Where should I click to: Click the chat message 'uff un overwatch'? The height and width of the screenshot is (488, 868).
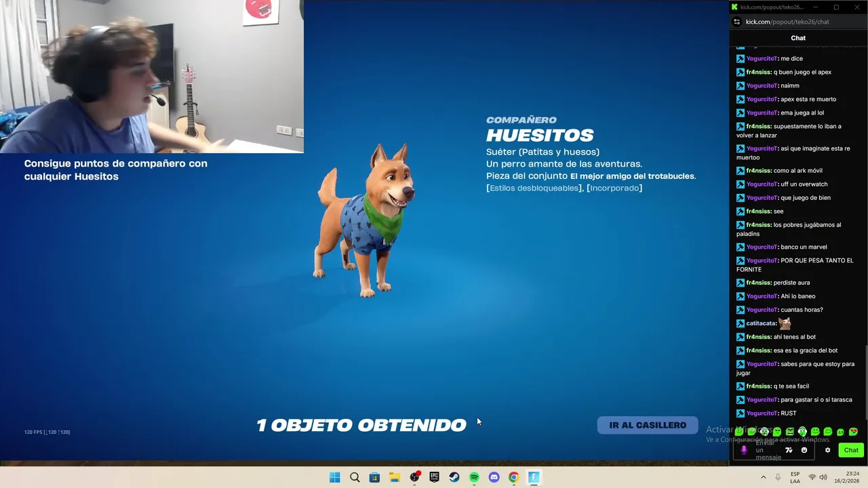(804, 184)
